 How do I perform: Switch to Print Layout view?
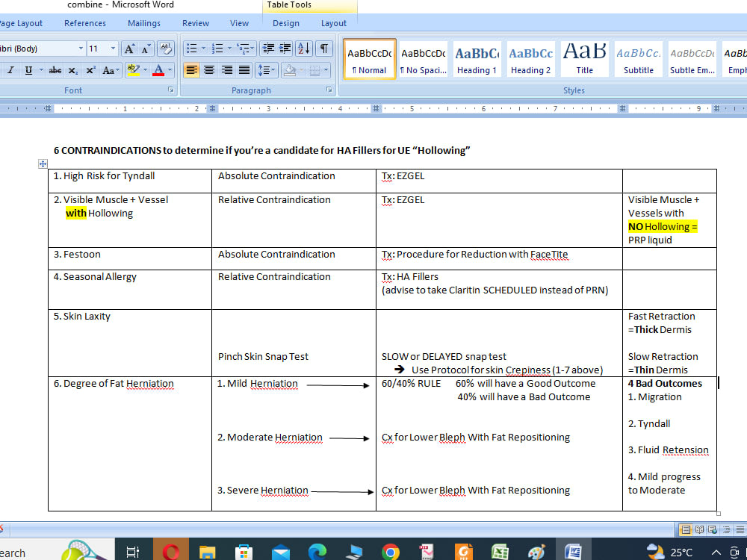coord(686,529)
